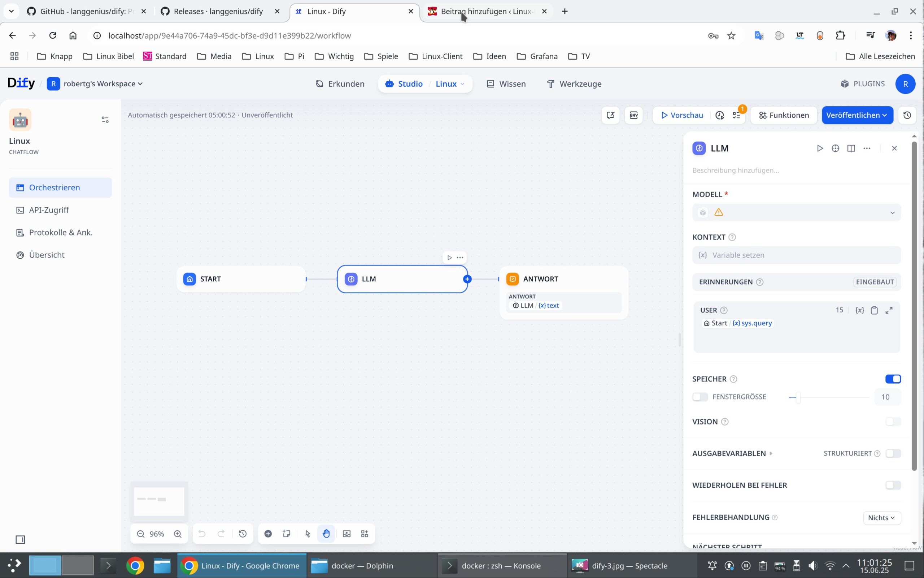Enable STRUKTURIERT output toggle
924x578 pixels.
(893, 453)
